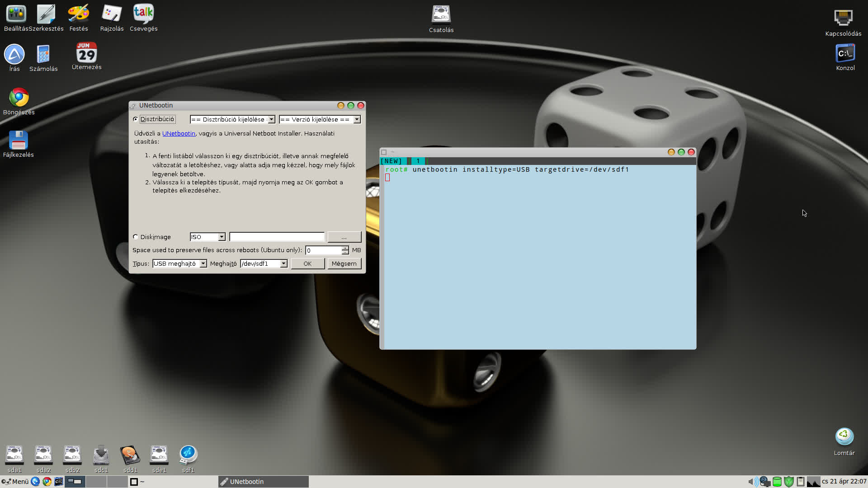The height and width of the screenshot is (488, 868).
Task: Open the terminal window menu icon in titlebar
Action: pos(384,152)
